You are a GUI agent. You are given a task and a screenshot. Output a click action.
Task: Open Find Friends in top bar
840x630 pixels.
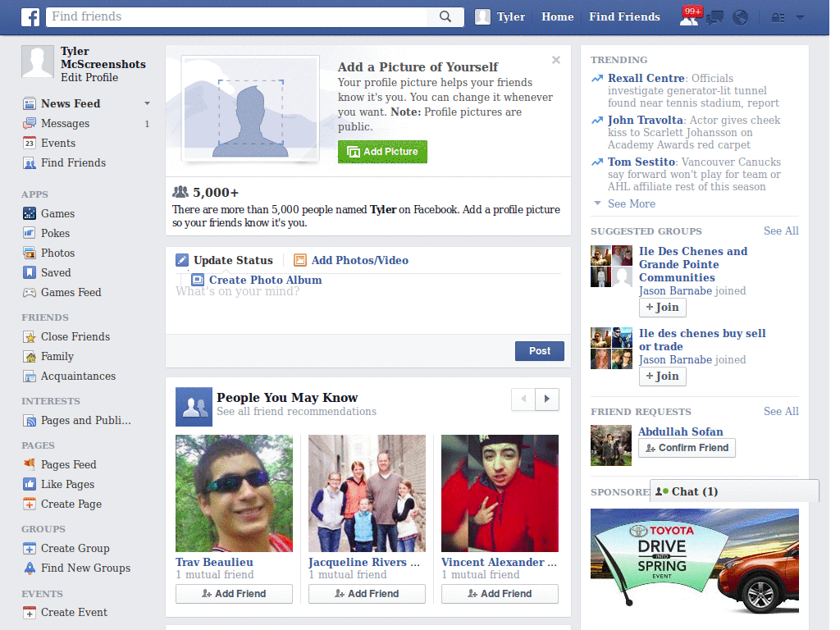pos(624,17)
